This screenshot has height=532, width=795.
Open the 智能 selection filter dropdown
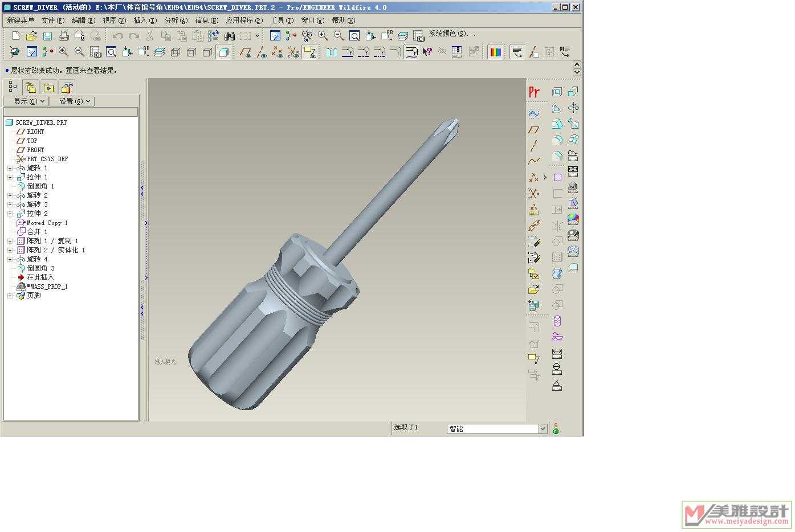point(543,429)
